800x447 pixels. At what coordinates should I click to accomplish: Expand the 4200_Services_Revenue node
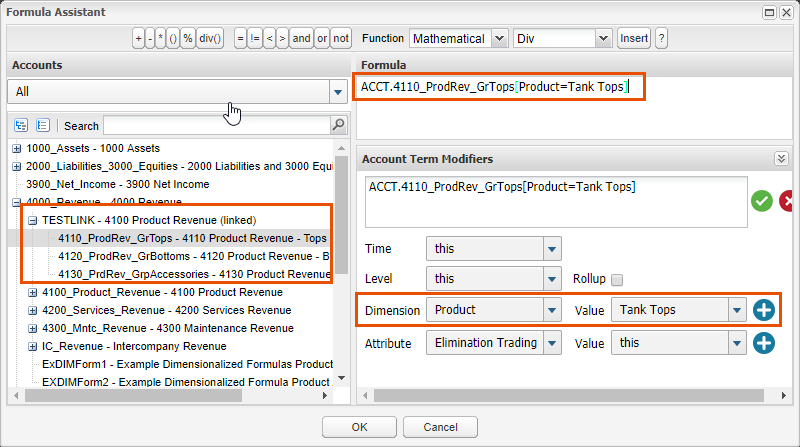pyautogui.click(x=33, y=310)
